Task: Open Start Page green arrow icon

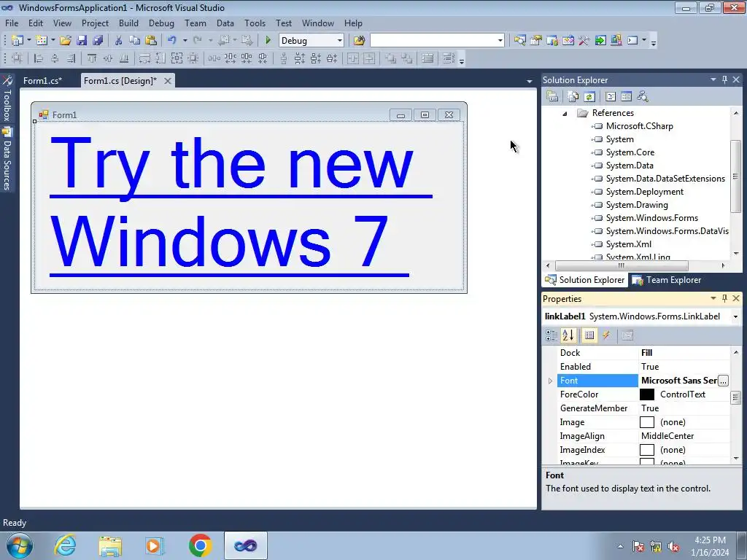Action: point(600,41)
